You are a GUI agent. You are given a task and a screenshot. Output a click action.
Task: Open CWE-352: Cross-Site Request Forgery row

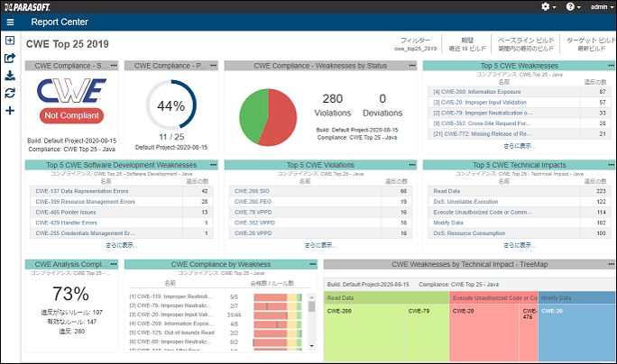(x=520, y=123)
